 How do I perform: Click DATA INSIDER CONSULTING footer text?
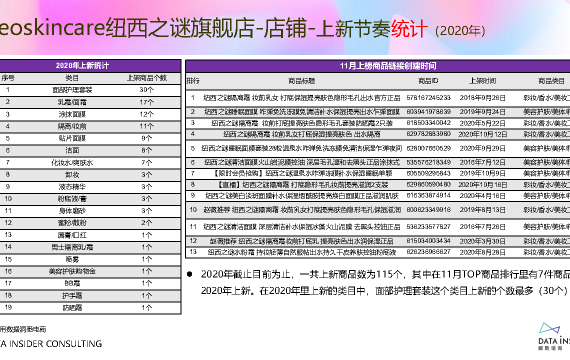click(51, 344)
